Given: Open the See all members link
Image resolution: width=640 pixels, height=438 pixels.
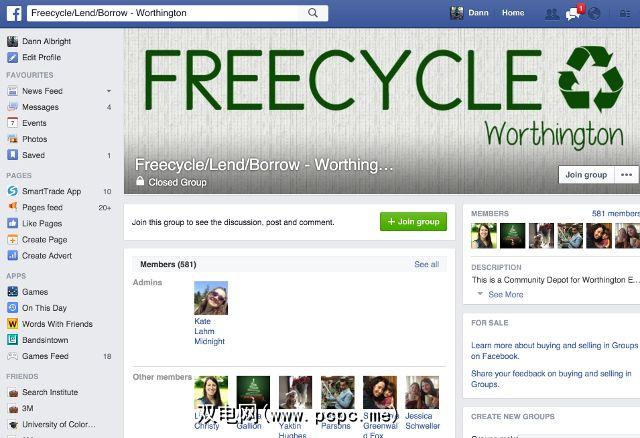Looking at the screenshot, I should click(427, 265).
